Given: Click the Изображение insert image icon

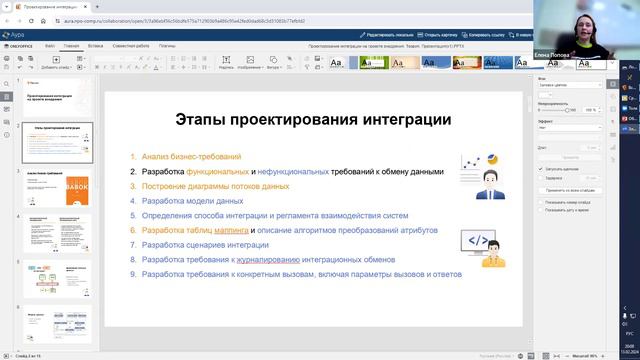Looking at the screenshot, I should [x=250, y=60].
